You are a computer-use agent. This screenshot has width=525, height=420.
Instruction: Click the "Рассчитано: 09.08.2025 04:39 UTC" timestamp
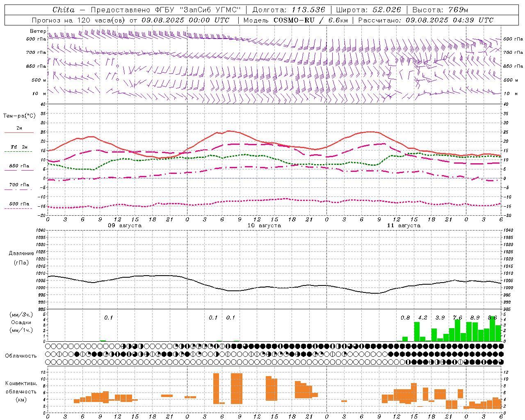click(426, 20)
